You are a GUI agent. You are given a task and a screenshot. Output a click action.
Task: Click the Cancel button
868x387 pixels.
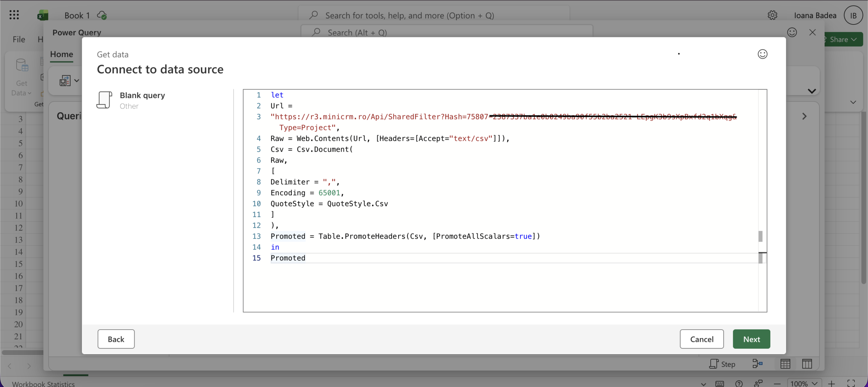(x=702, y=339)
